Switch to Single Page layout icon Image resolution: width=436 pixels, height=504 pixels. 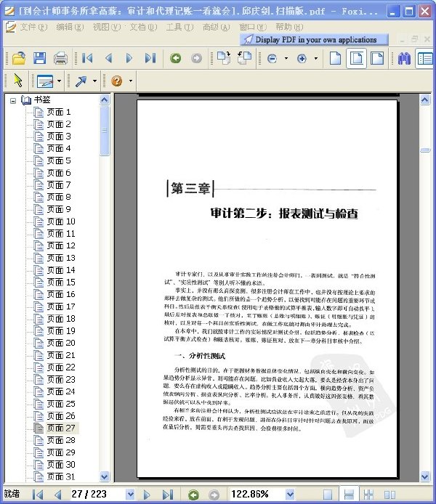[x=328, y=495]
